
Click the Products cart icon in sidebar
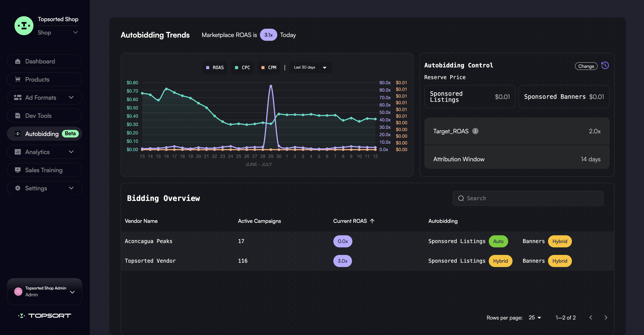(18, 79)
